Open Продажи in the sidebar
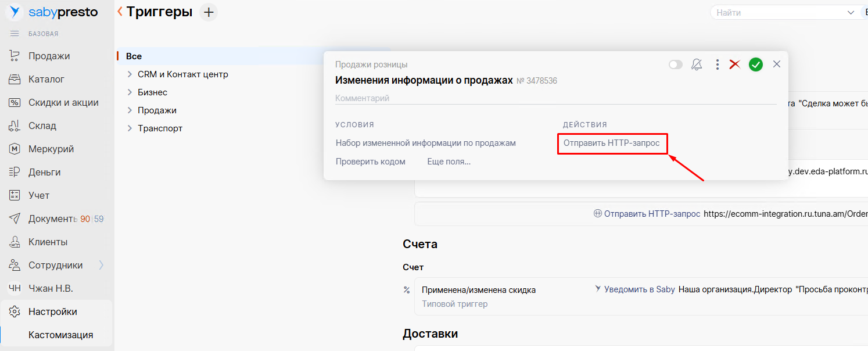Screen dimensions: 868x351 pyautogui.click(x=49, y=56)
